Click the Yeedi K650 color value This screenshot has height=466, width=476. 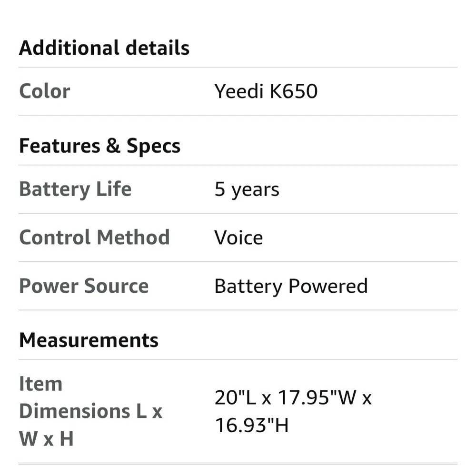click(x=266, y=91)
